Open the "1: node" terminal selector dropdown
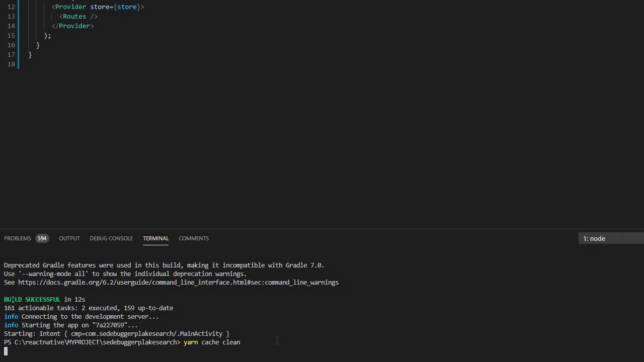The image size is (644, 362). point(611,238)
